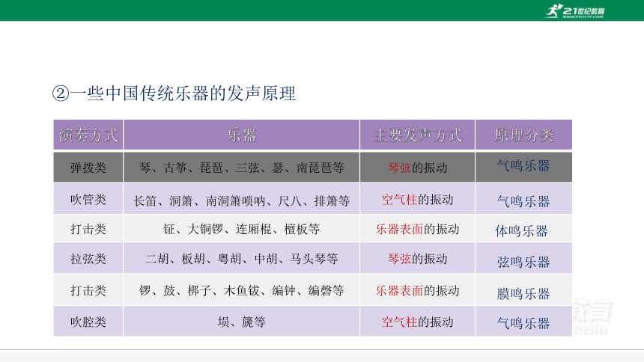Click 乐器表面的振动 in the 膜鸣乐器 row
Screen dimensions: 644x362
[x=418, y=290]
